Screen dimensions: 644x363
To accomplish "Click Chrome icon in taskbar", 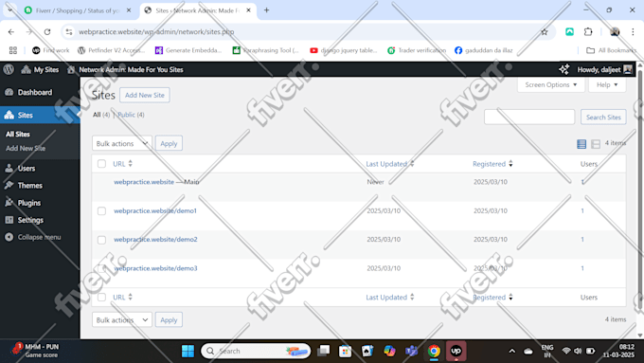I will click(434, 351).
